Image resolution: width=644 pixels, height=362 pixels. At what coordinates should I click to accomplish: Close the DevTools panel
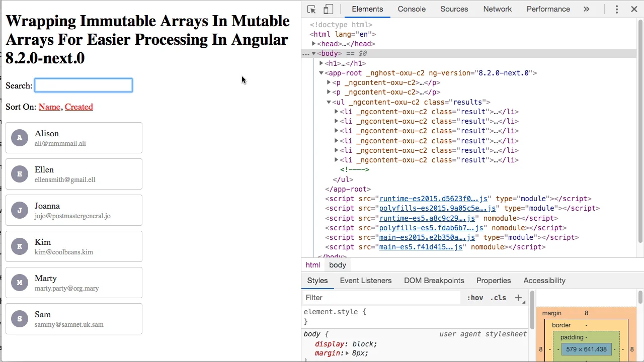coord(634,9)
